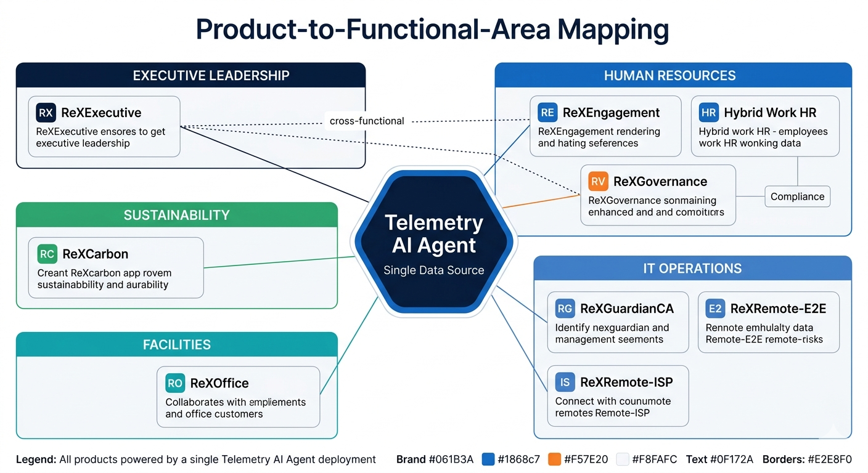Viewport: 868px width, 473px height.
Task: Click the cross-functional connector label
Action: pos(366,121)
